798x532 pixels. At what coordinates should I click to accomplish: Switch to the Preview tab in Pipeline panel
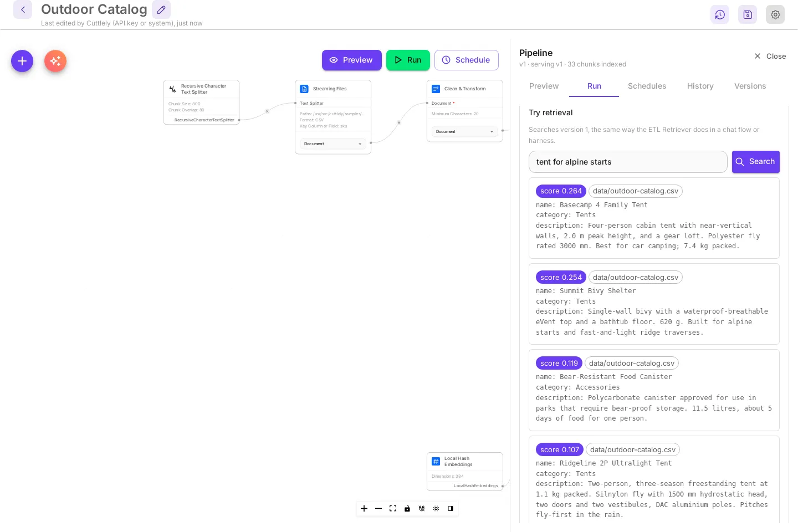544,86
